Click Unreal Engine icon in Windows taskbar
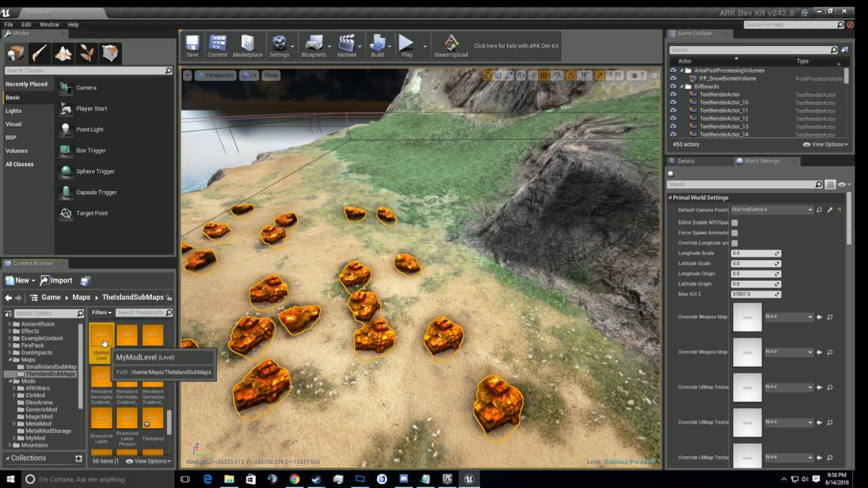This screenshot has width=868, height=488. click(x=469, y=479)
